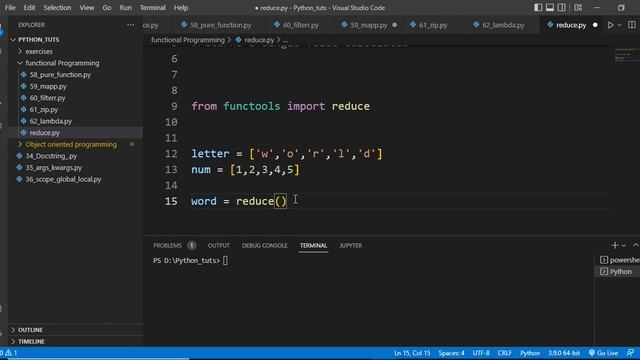Change encoding via UTF-8
640x360 pixels.
[481, 353]
